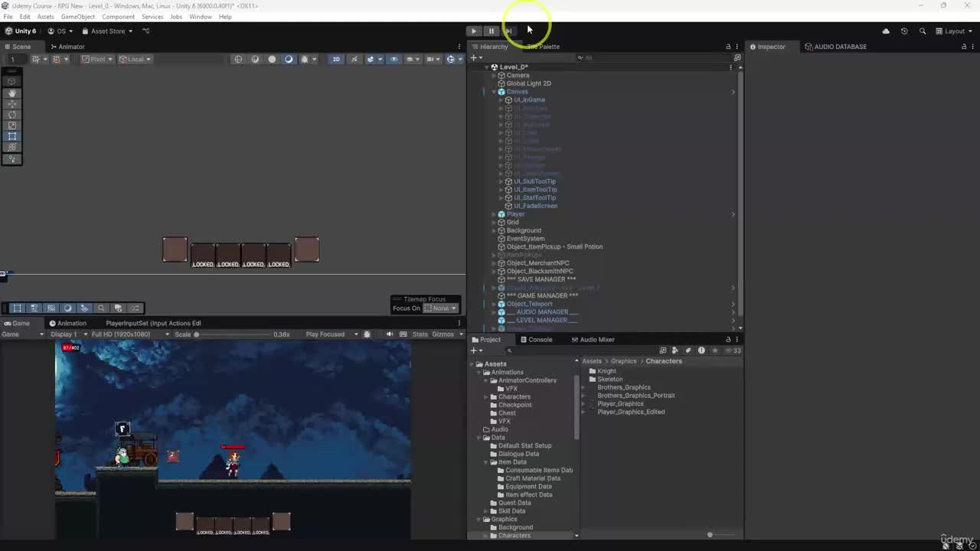The image size is (980, 551).
Task: Select UI_SkillToolTip in Hierarchy
Action: [534, 181]
